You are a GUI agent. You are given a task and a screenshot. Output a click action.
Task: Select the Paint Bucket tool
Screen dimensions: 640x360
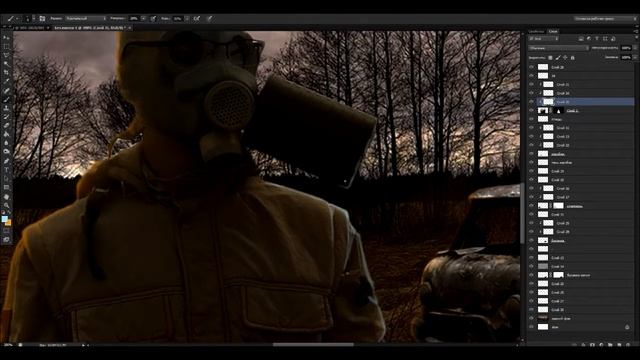pos(6,134)
